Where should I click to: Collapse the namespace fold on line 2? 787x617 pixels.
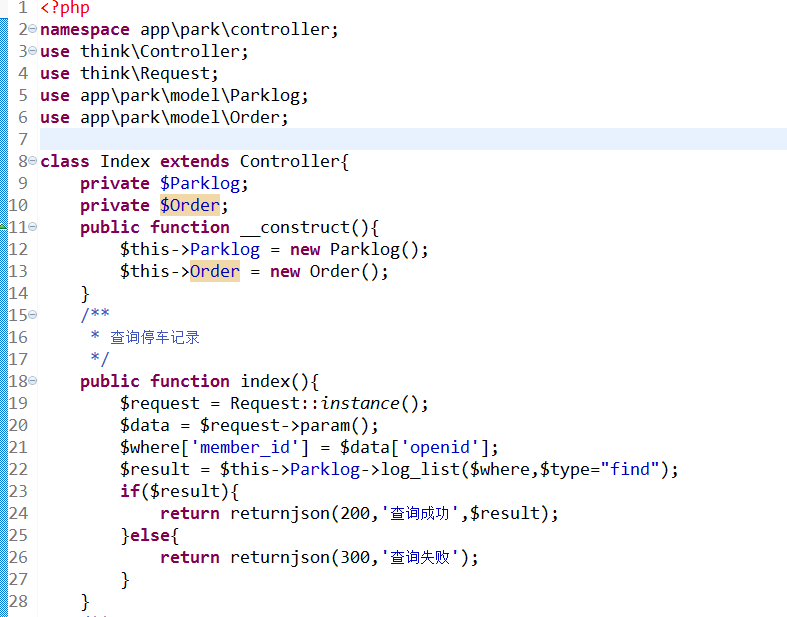point(33,30)
